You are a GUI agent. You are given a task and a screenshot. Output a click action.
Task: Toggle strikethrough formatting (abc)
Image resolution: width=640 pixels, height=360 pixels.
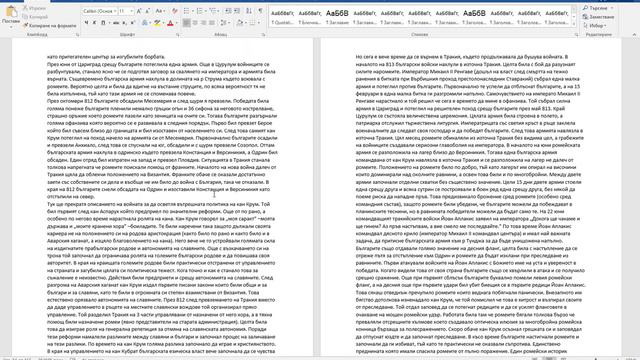pos(116,23)
